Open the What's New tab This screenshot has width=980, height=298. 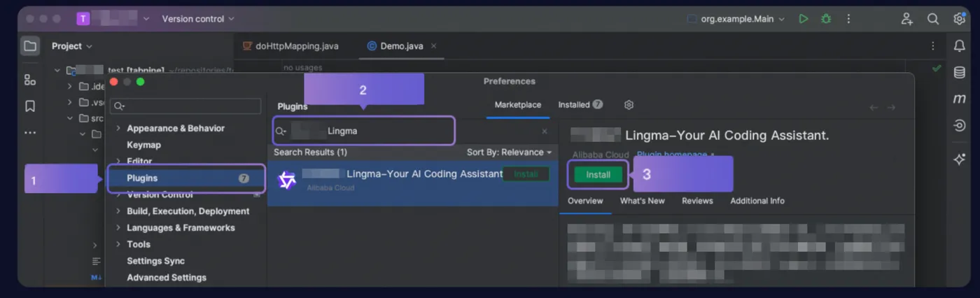[x=642, y=201]
